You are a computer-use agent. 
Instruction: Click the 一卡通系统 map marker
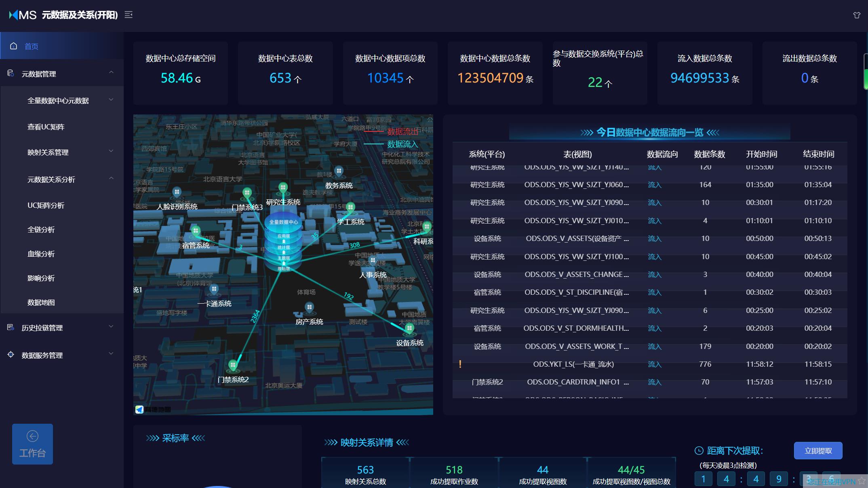click(x=214, y=289)
